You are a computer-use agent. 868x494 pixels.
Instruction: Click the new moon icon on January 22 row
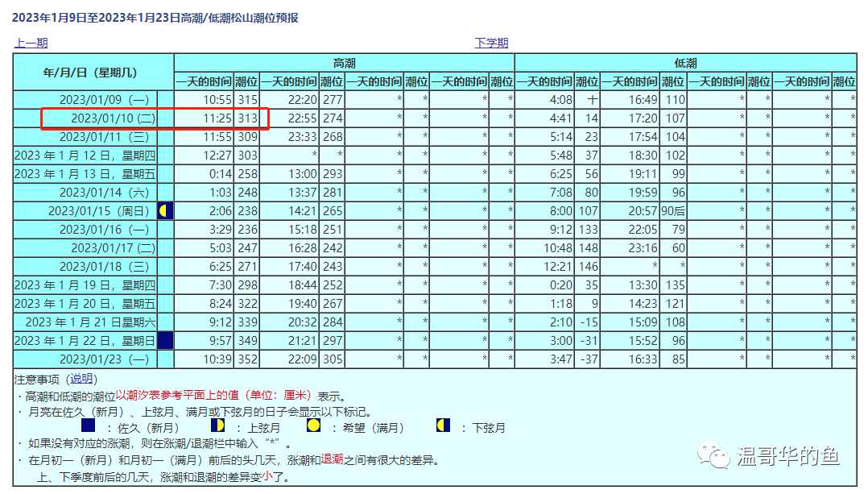pos(165,340)
